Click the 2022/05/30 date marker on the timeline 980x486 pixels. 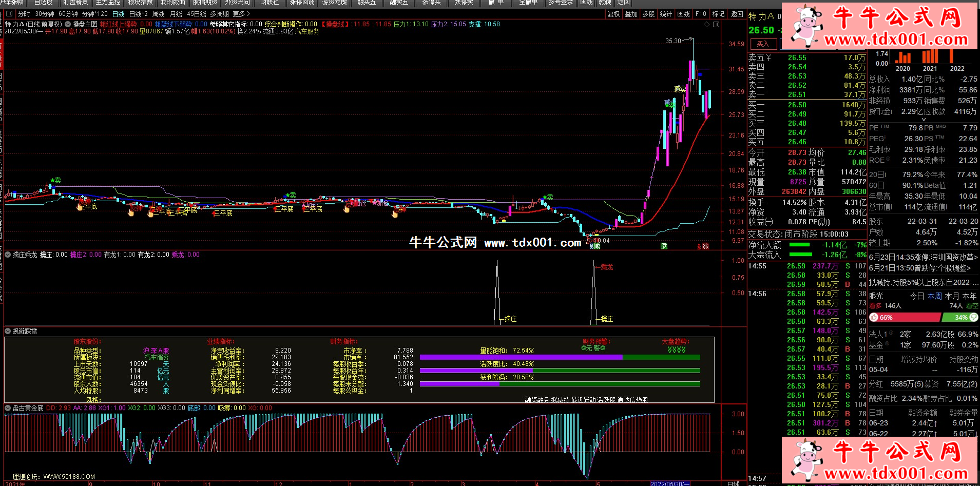point(670,483)
